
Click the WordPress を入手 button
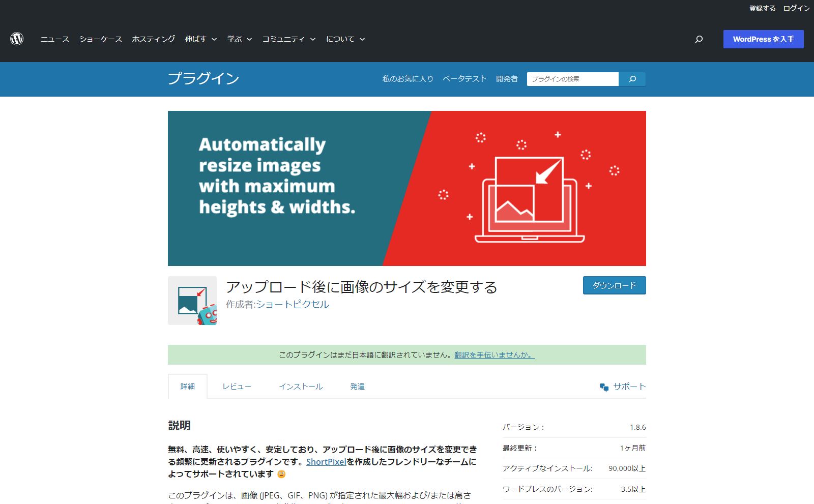click(764, 39)
